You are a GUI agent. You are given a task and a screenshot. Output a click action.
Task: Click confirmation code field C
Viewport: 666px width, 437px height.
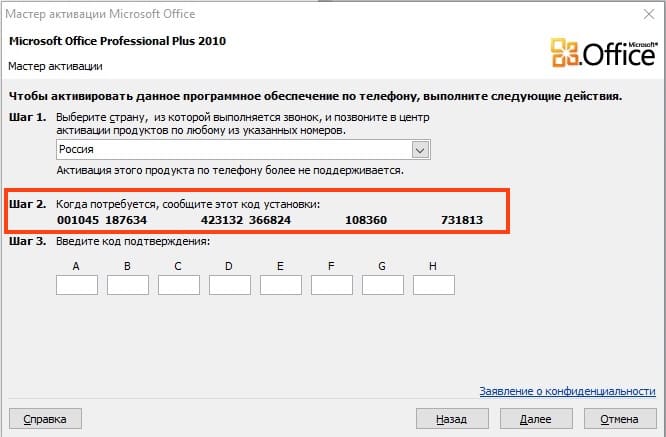click(x=179, y=285)
